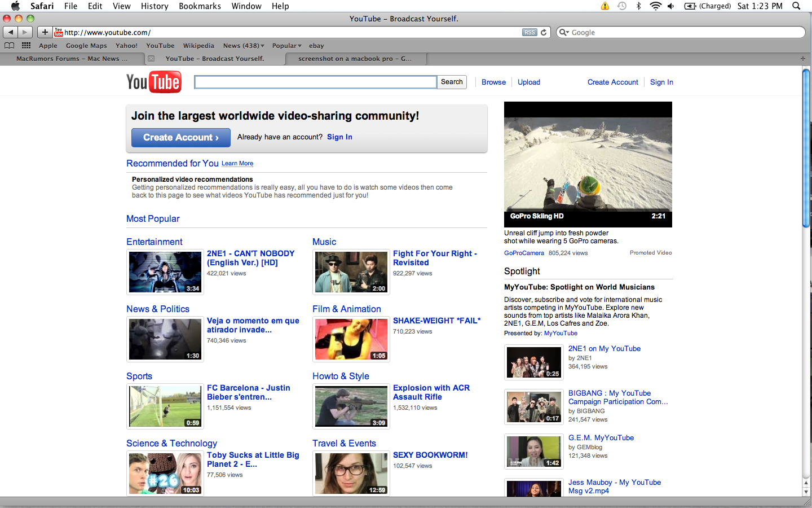
Task: Click the YouTube Search button
Action: tap(452, 82)
